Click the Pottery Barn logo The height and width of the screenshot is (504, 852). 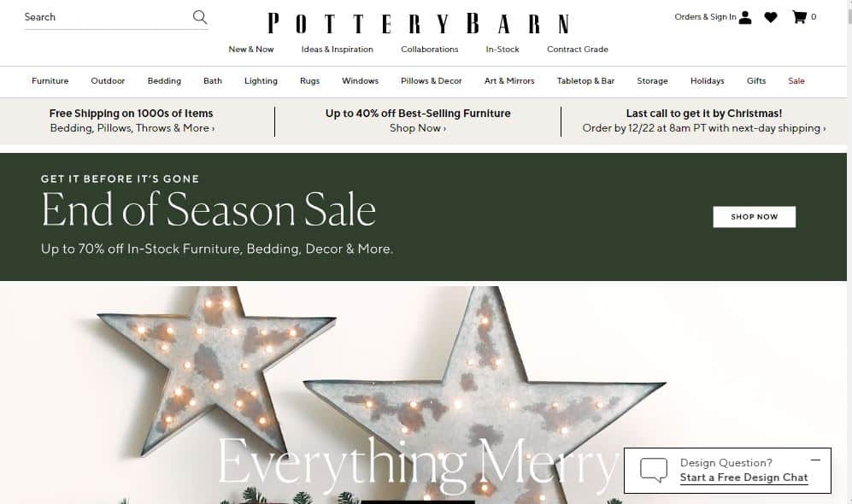point(419,24)
